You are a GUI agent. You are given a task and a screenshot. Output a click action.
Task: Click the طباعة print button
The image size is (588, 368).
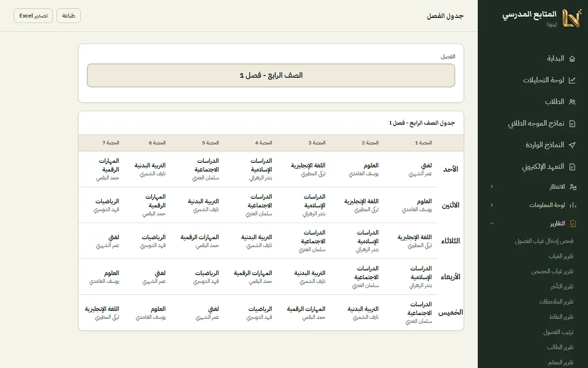[x=68, y=16]
